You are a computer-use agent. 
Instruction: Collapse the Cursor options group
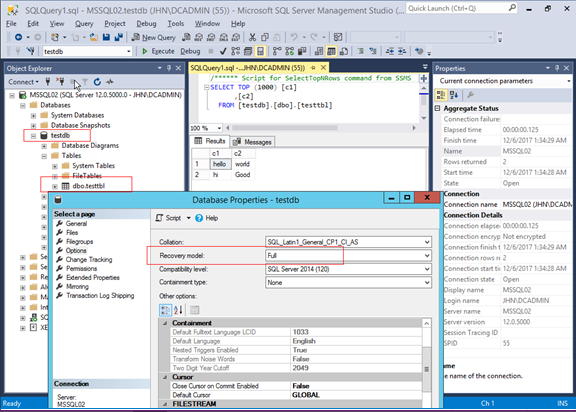click(x=165, y=377)
